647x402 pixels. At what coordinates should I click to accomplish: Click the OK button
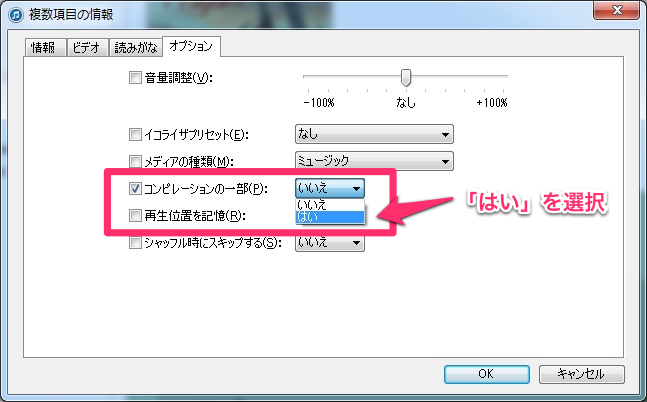(x=487, y=374)
